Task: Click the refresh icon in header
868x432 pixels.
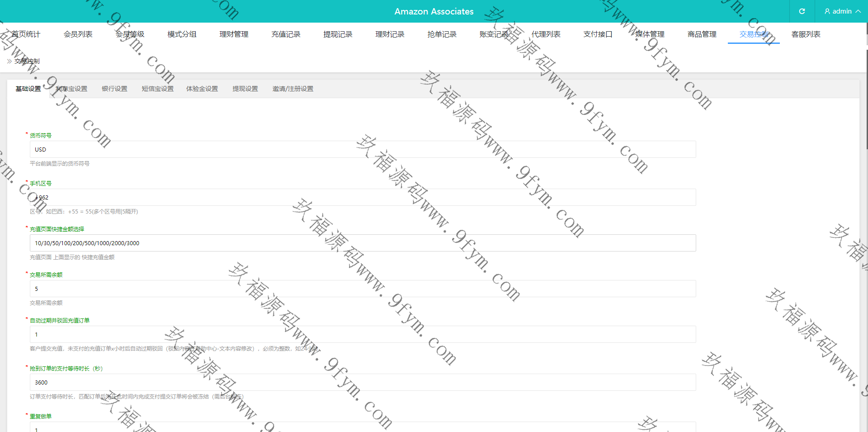Action: pos(802,11)
